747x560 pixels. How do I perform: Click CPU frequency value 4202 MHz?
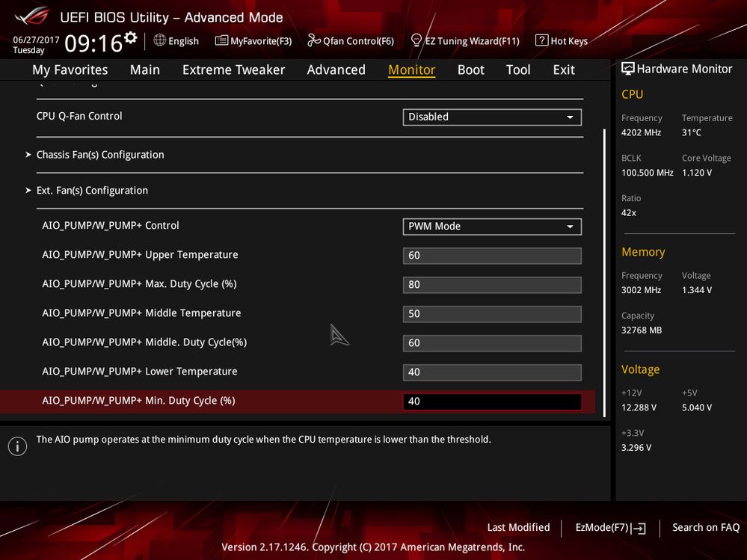(x=642, y=133)
